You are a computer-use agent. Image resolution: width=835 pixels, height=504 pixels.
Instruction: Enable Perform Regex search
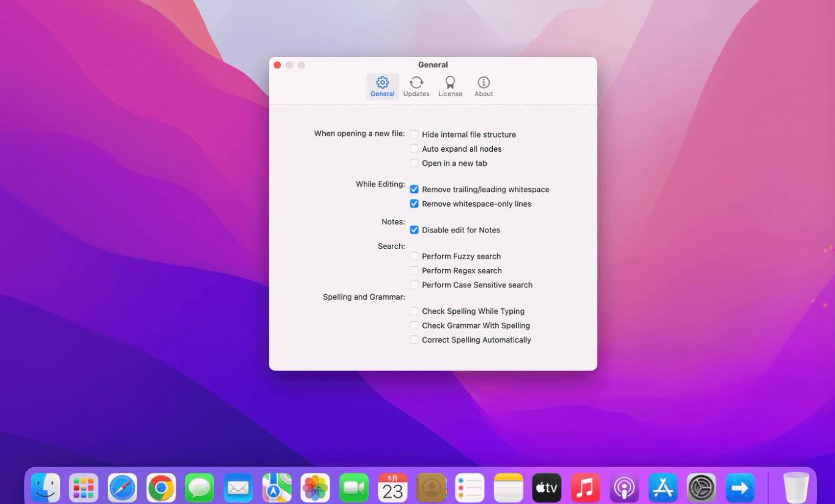(414, 270)
